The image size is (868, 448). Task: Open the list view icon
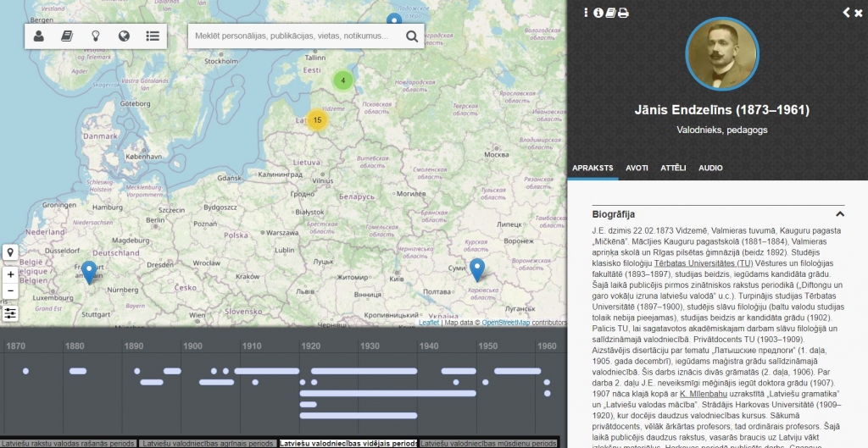[x=153, y=36]
